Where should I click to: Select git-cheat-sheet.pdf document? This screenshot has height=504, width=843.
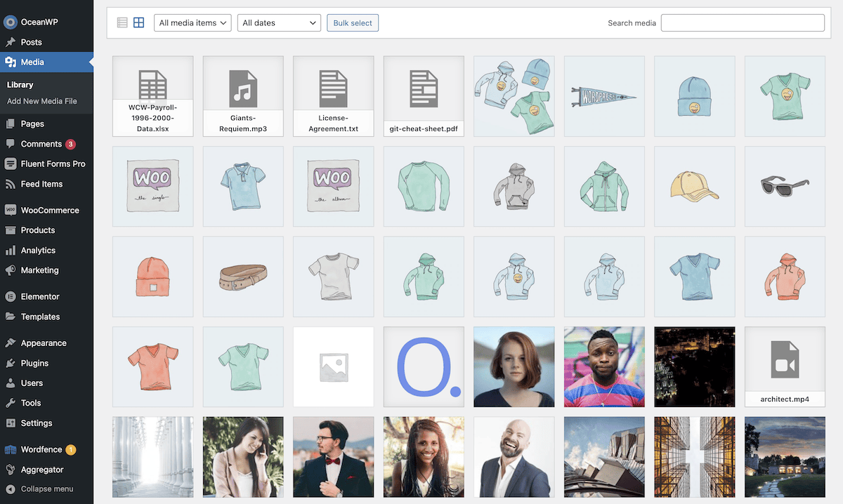(424, 96)
